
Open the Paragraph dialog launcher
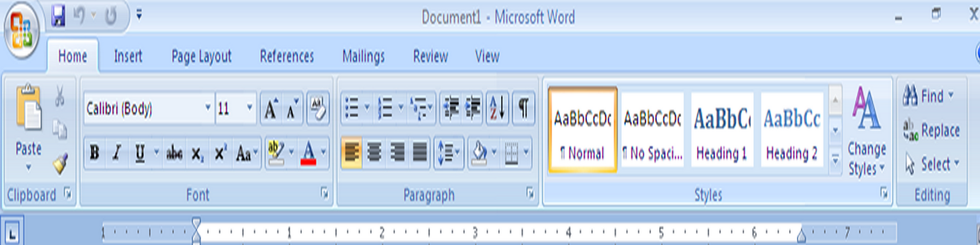[530, 194]
